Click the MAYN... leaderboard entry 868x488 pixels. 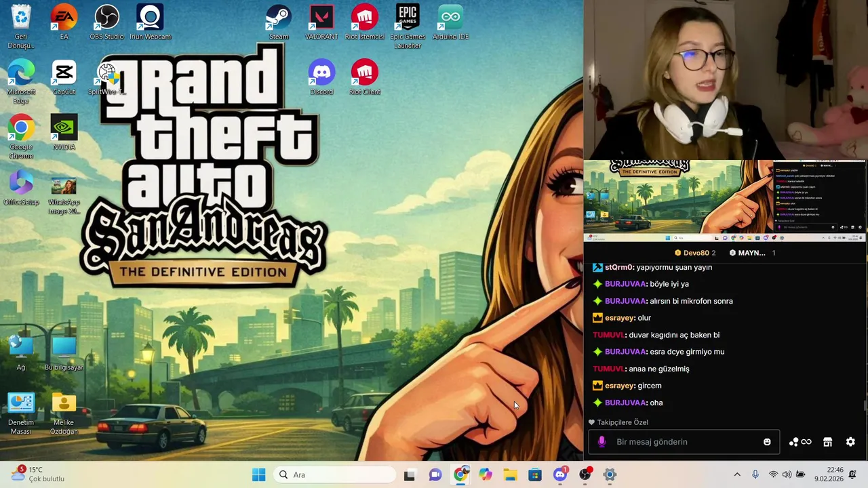[x=753, y=253]
